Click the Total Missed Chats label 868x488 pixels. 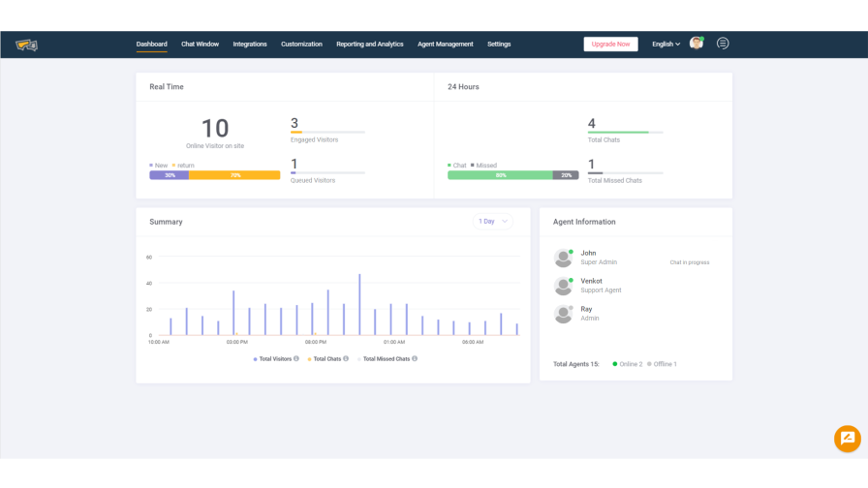click(x=614, y=180)
